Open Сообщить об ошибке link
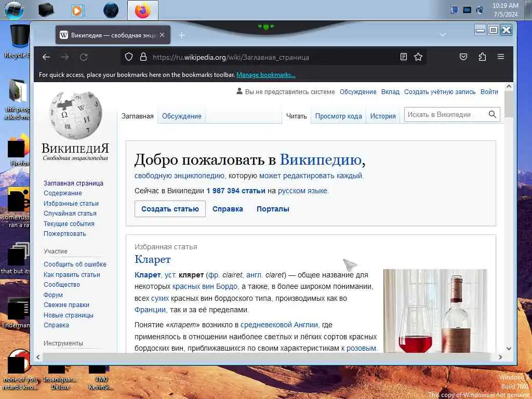The height and width of the screenshot is (399, 532). coord(75,264)
